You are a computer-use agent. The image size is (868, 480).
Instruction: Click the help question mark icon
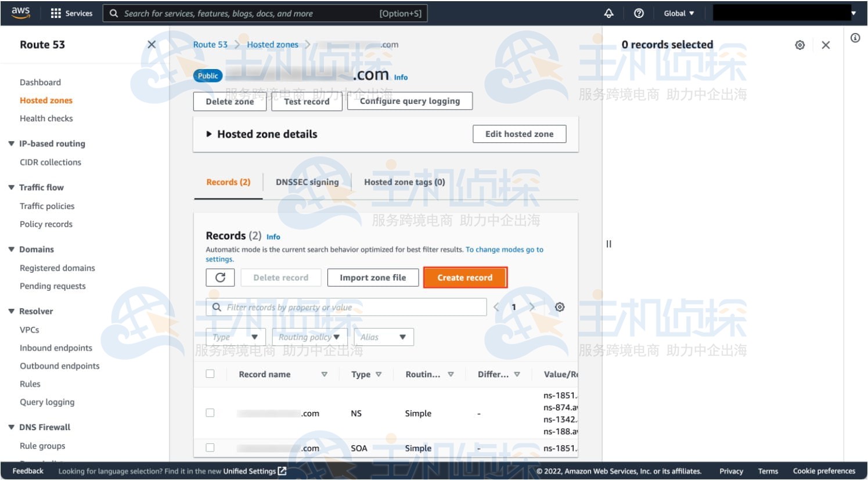click(x=639, y=13)
